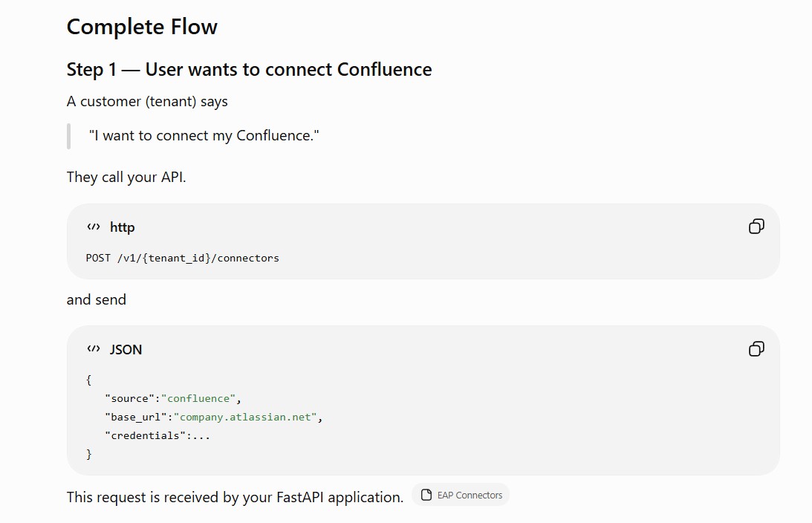
Task: Click the "A customer (tenant) says" line
Action: [147, 102]
